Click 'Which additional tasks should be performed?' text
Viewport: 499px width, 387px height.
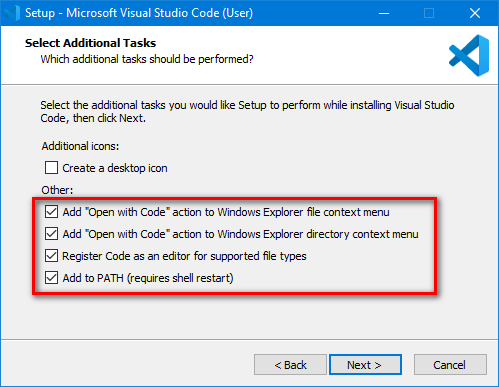pyautogui.click(x=147, y=59)
